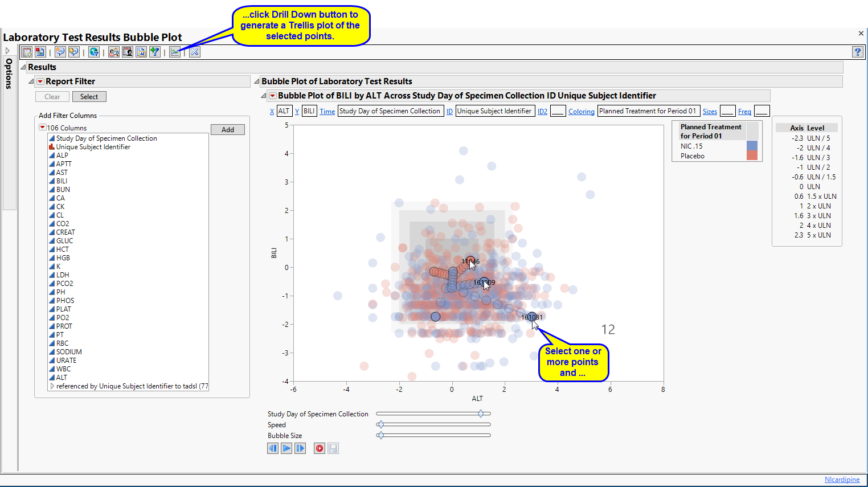Click the Drill Down line chart icon
The height and width of the screenshot is (487, 868).
point(175,52)
